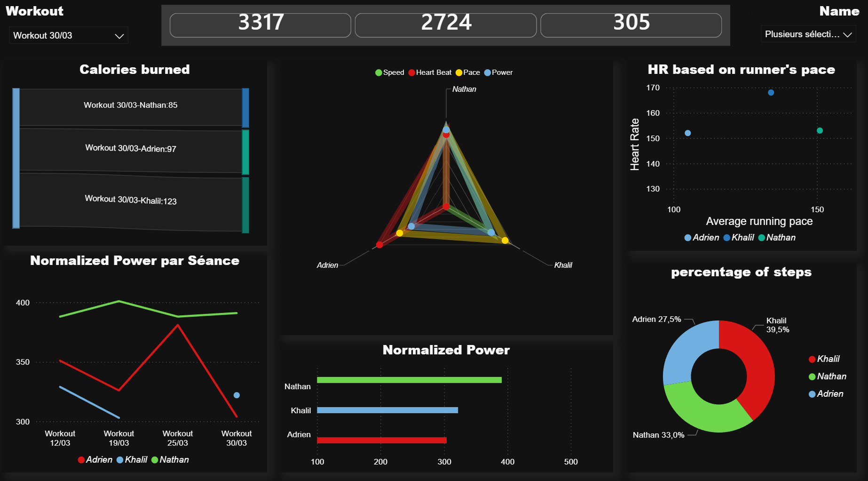The height and width of the screenshot is (481, 868).
Task: Click the Adrien legend icon under HR based on runner's pace
Action: click(687, 238)
